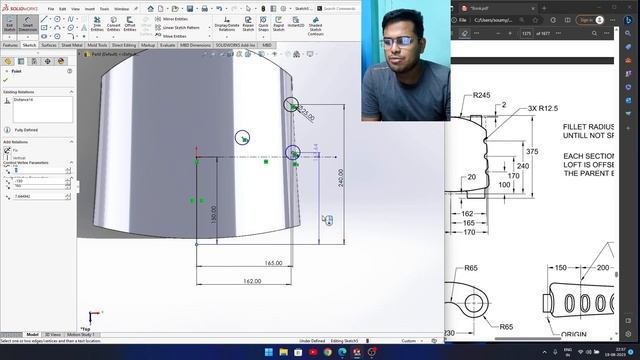Image resolution: width=640 pixels, height=360 pixels.
Task: Open the DimXpertManager tab
Action: pyautogui.click(x=47, y=61)
